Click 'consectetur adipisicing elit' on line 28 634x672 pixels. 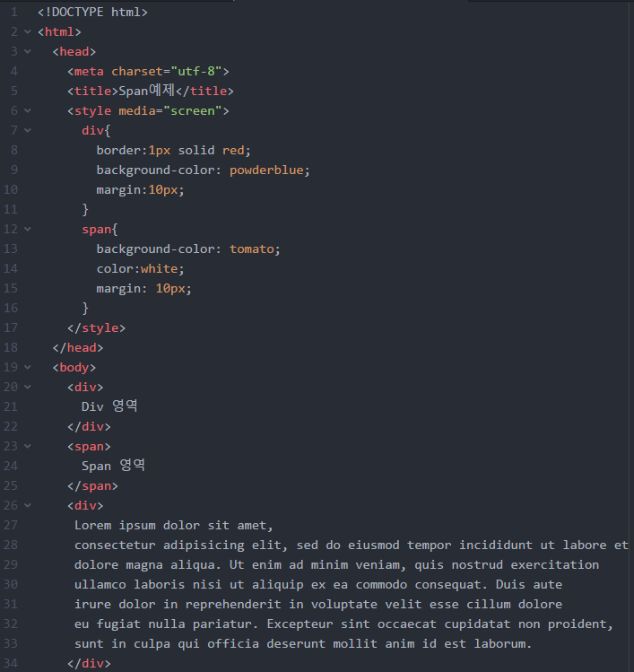(178, 545)
